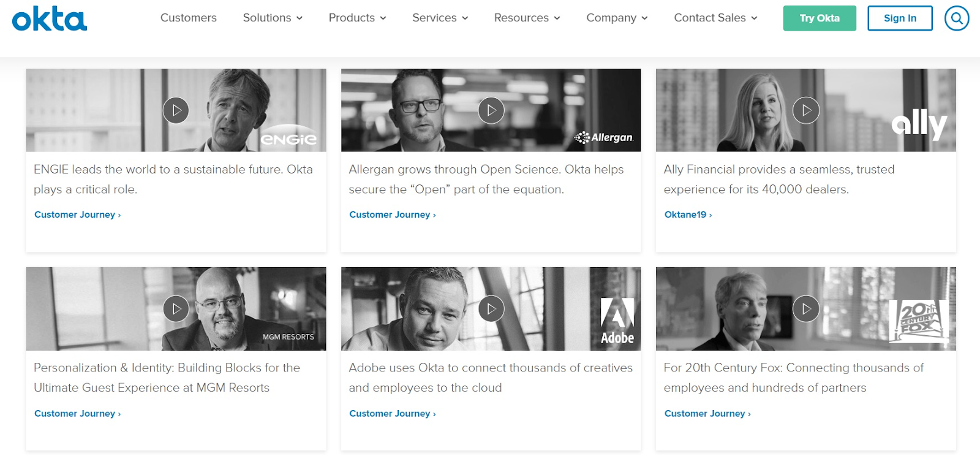Open the Customers menu item

pyautogui.click(x=189, y=18)
